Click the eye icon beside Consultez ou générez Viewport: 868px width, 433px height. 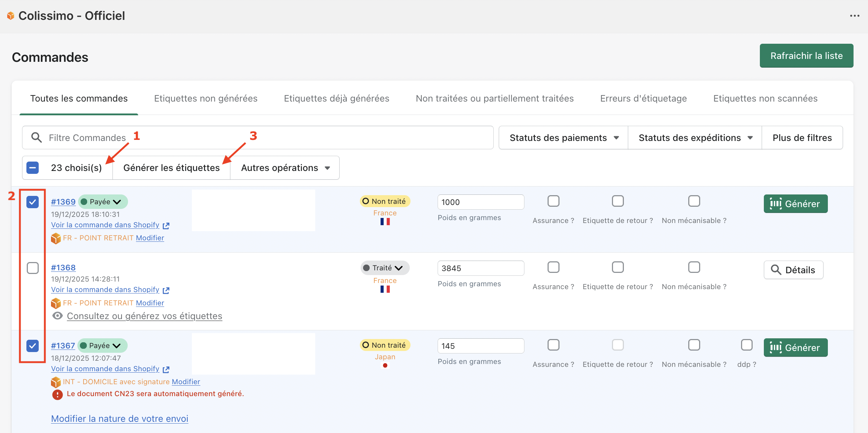pyautogui.click(x=57, y=316)
